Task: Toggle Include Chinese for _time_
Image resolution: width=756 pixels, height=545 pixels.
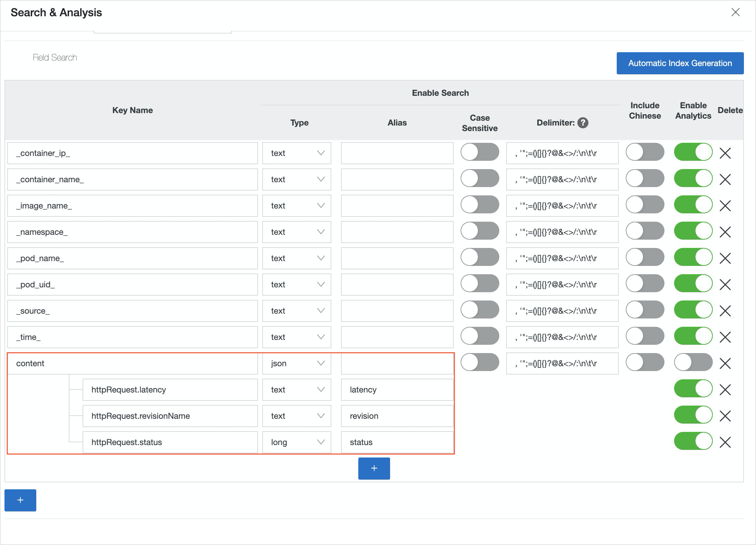Action: coord(645,336)
